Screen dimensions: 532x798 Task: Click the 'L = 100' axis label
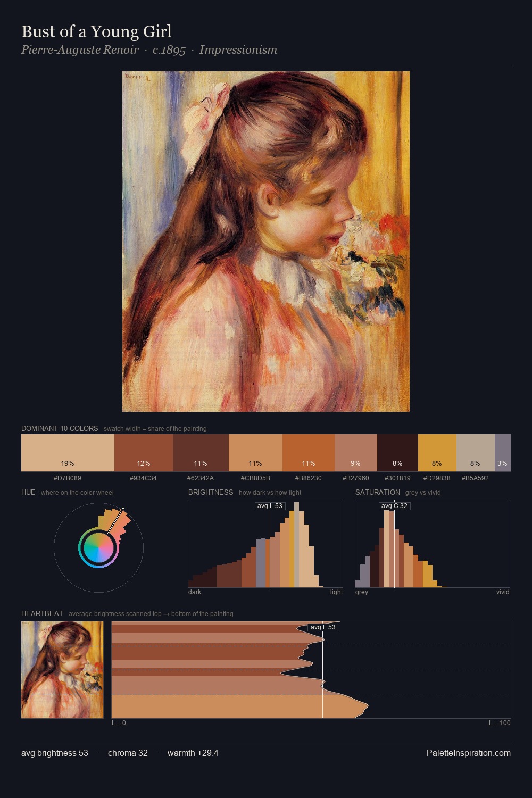[500, 723]
